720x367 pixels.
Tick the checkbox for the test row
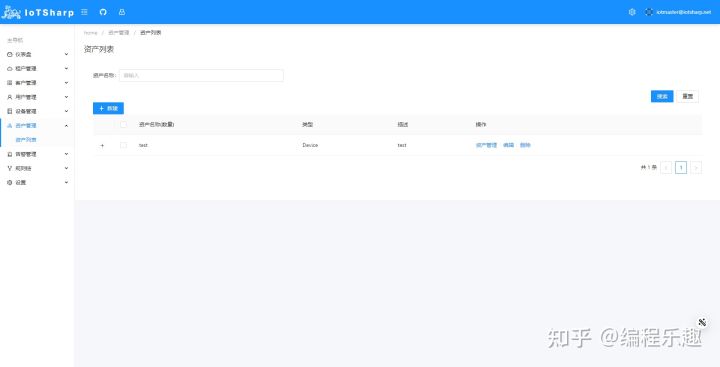pyautogui.click(x=123, y=145)
